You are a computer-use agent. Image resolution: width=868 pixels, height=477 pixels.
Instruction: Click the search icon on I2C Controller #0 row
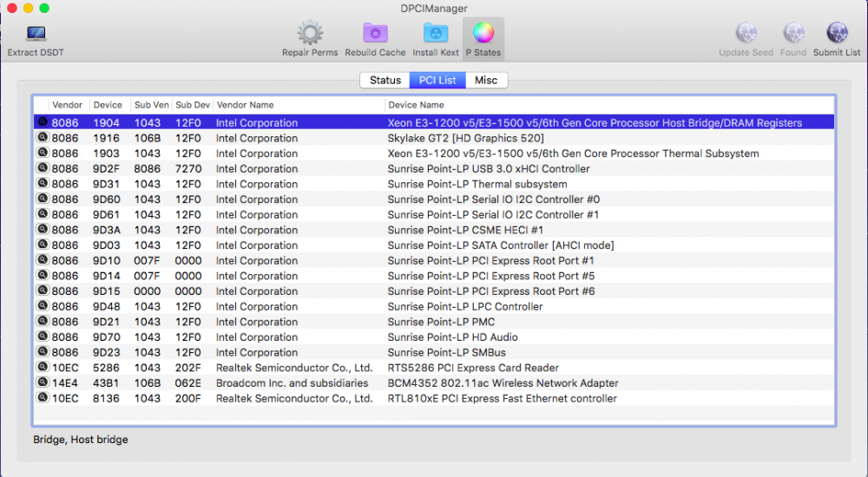43,198
